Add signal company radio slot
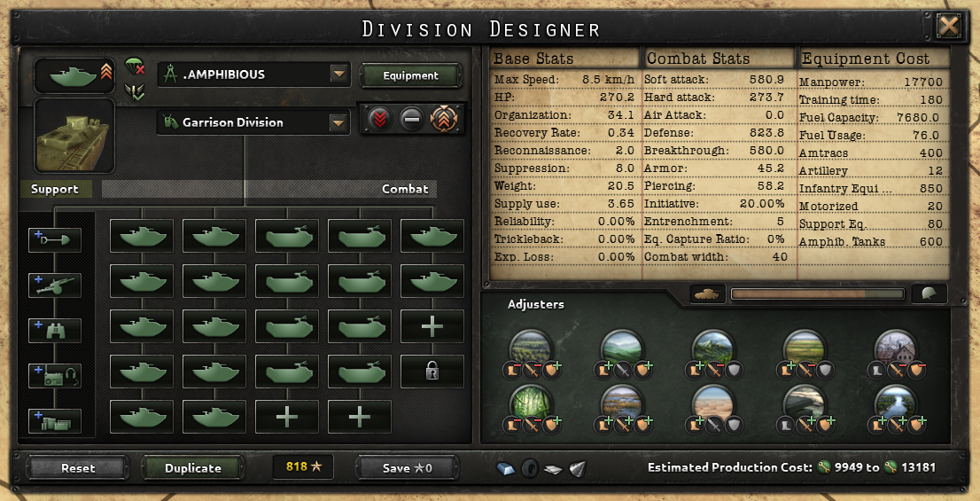 (x=55, y=375)
